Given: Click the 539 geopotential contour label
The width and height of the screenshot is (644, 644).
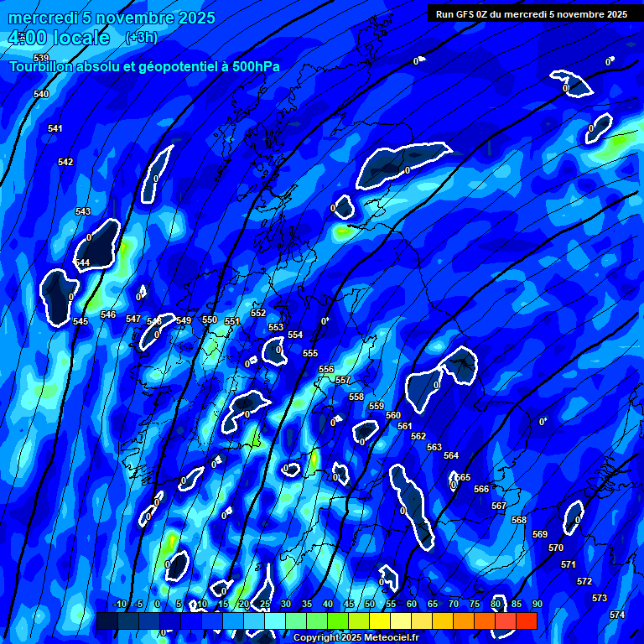Looking at the screenshot, I should pyautogui.click(x=41, y=58).
